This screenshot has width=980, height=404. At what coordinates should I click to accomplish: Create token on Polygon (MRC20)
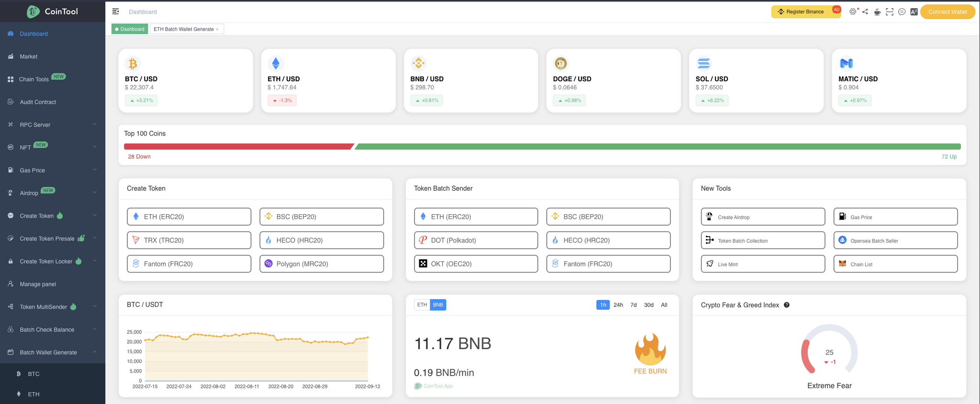[322, 264]
